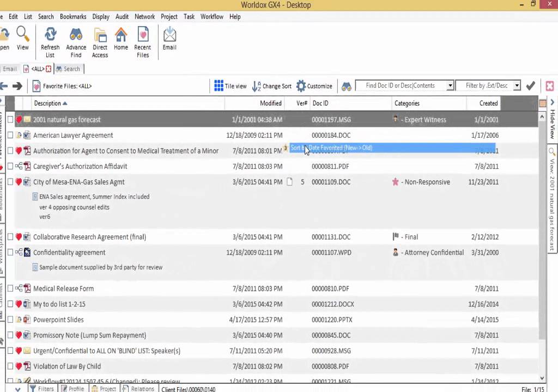Expand the Find Doc ID or Desc dropdown
Viewport: 558px width, 392px height.
[450, 85]
